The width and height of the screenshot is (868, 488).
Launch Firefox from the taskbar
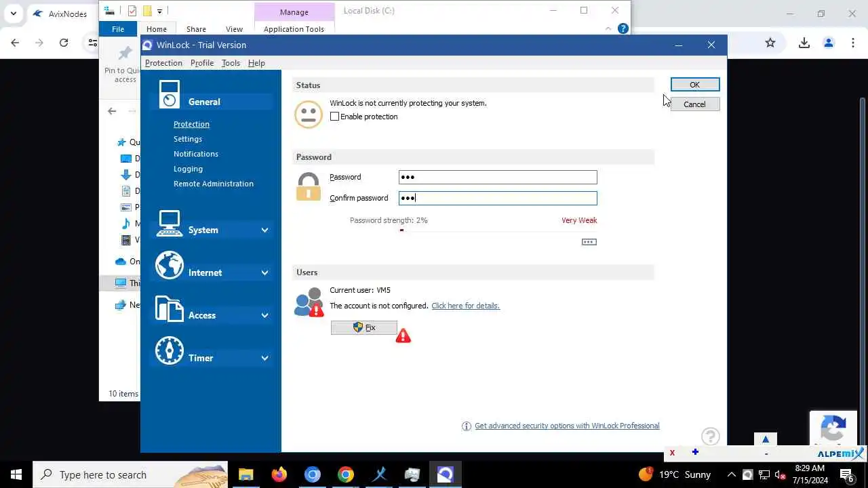click(x=279, y=474)
